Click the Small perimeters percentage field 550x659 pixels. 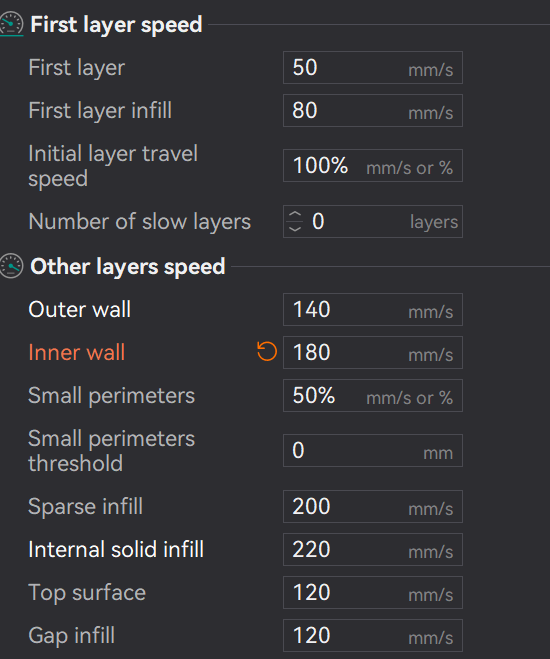tap(373, 395)
